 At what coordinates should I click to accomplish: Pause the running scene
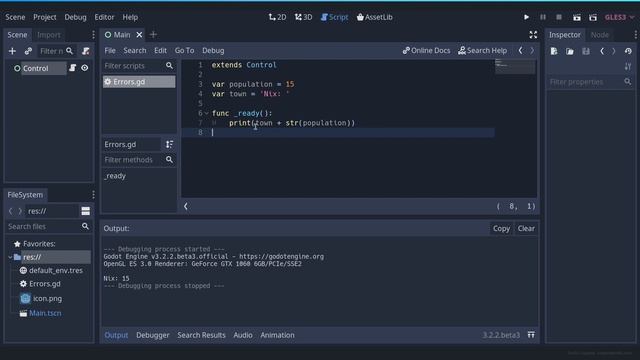point(543,17)
